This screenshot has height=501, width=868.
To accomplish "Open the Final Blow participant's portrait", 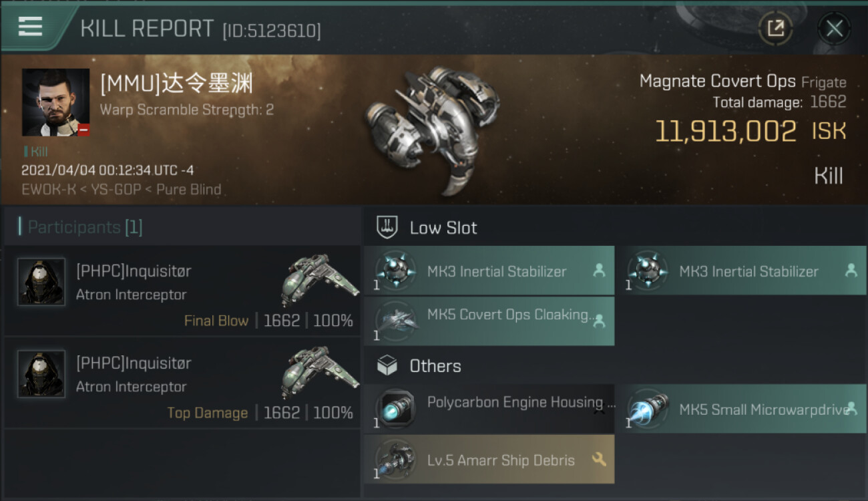I will click(x=41, y=282).
